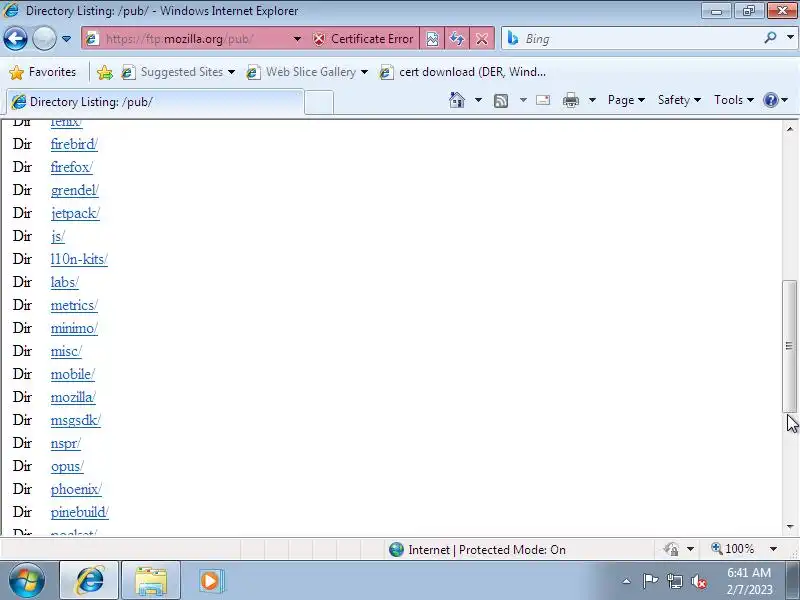
Task: Open a new blank tab
Action: pyautogui.click(x=319, y=102)
